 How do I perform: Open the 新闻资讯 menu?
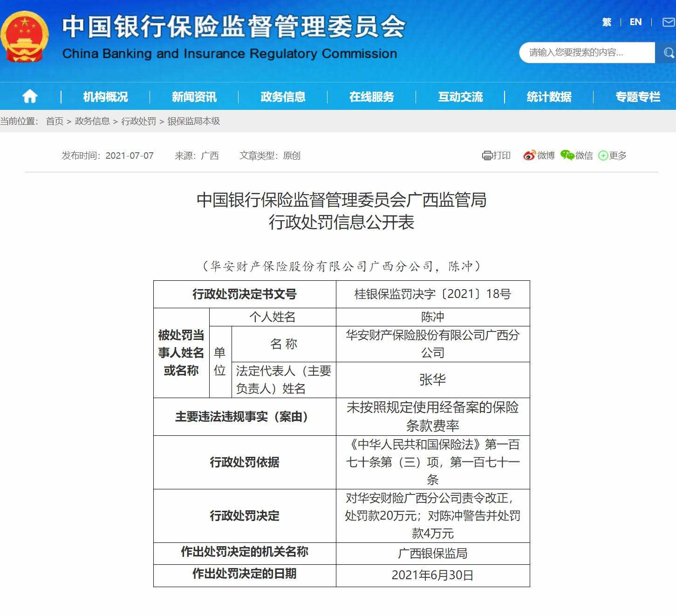tap(194, 97)
